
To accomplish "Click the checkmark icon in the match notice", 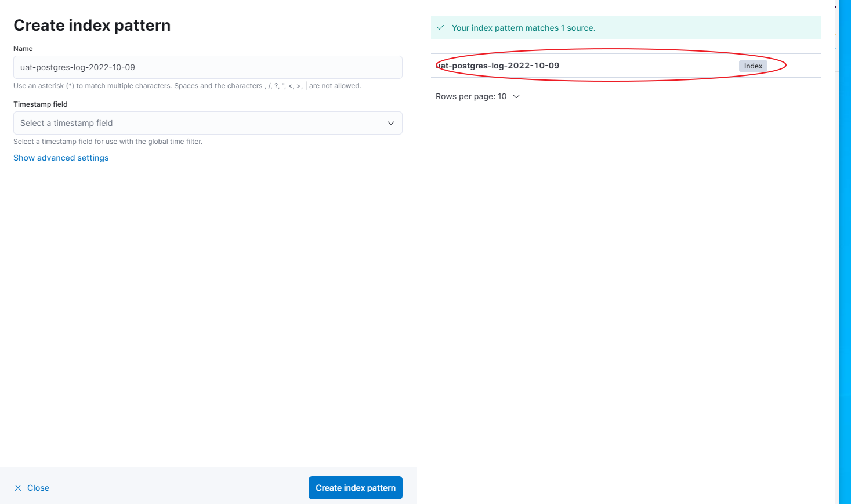I will (440, 27).
